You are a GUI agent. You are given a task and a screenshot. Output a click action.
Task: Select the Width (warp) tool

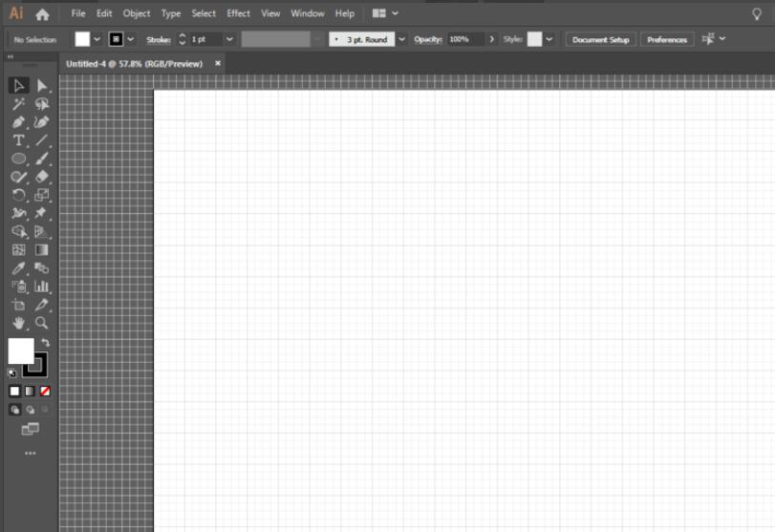[19, 213]
